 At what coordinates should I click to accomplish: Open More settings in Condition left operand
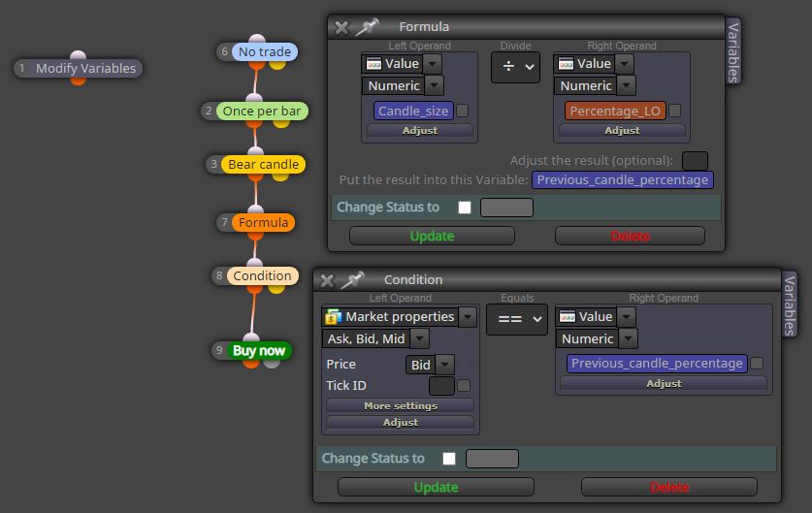(x=401, y=406)
